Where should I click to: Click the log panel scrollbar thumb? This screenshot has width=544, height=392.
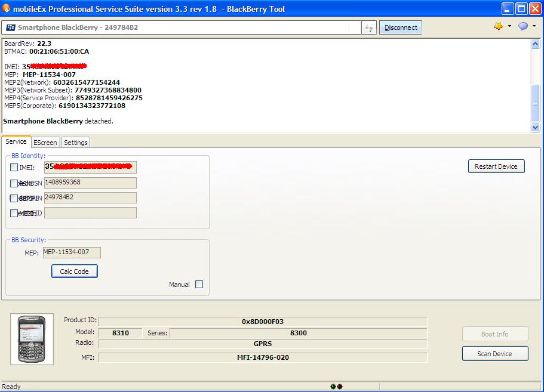pyautogui.click(x=535, y=103)
